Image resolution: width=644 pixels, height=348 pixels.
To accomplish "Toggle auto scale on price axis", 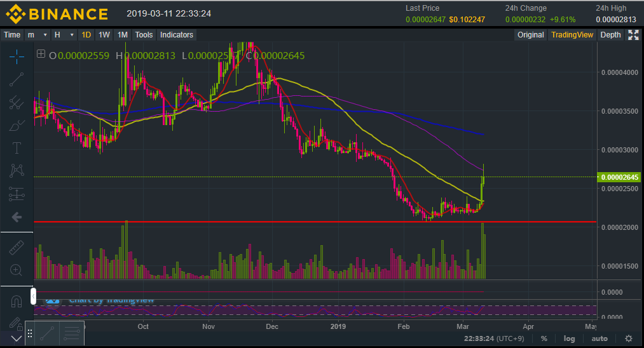I will [599, 338].
